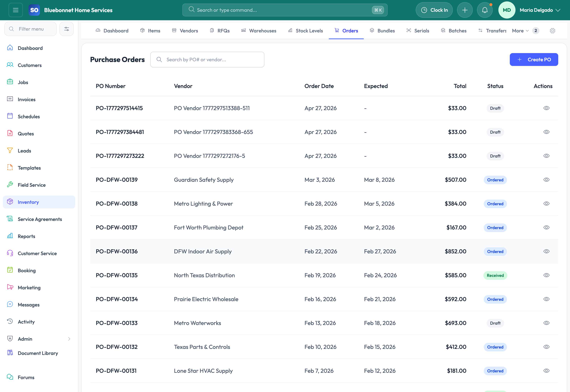Open Schedules in the sidebar
Screen dimensions: 570x392
point(39,117)
